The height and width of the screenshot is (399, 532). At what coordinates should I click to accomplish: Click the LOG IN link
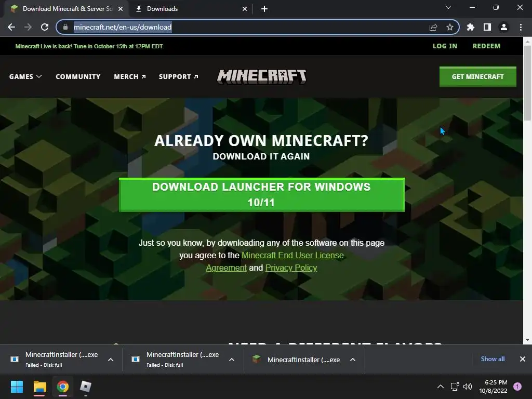point(445,46)
